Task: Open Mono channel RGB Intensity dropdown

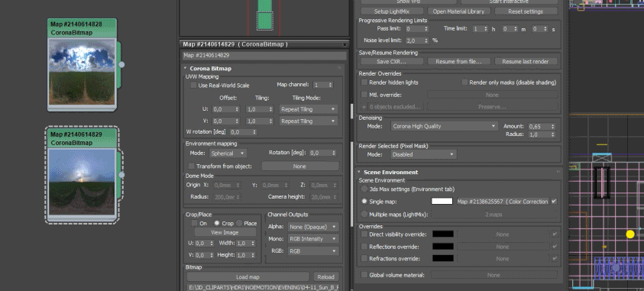Action: [x=312, y=239]
